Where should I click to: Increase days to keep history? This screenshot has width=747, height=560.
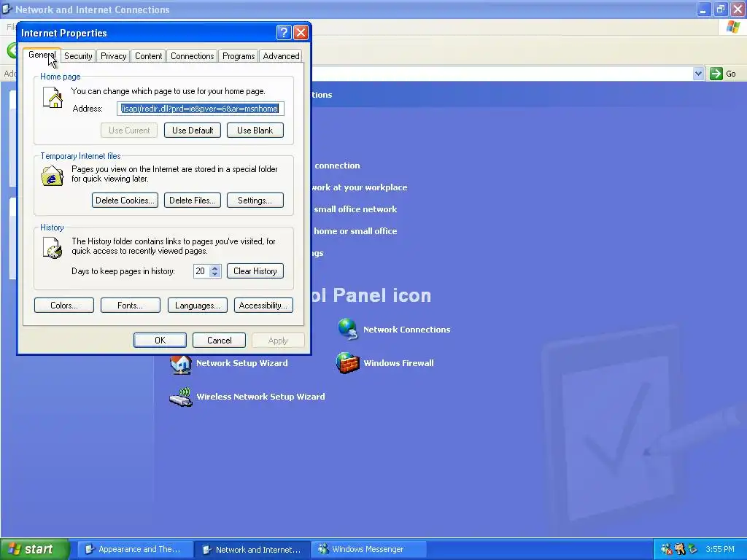[215, 268]
